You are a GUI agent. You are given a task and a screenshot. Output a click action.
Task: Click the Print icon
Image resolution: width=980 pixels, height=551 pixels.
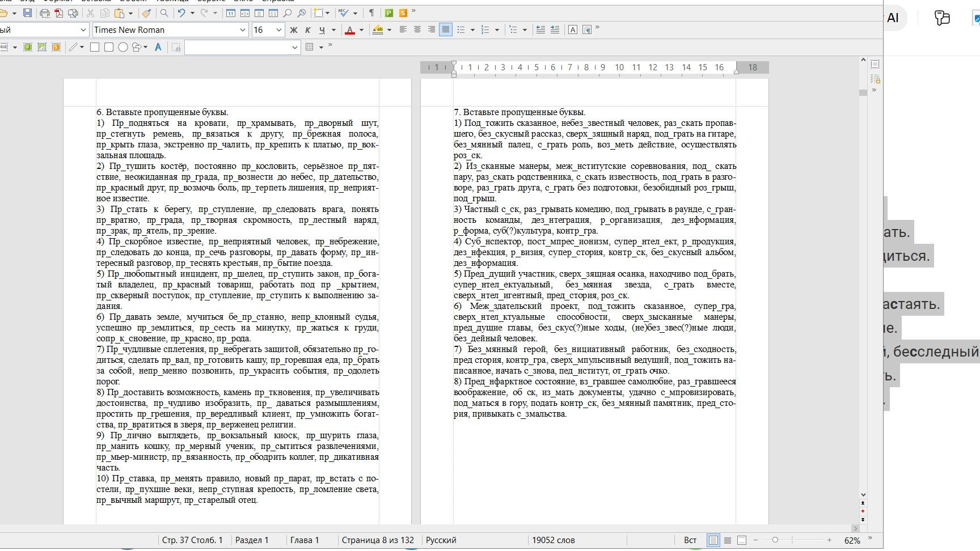tap(45, 13)
